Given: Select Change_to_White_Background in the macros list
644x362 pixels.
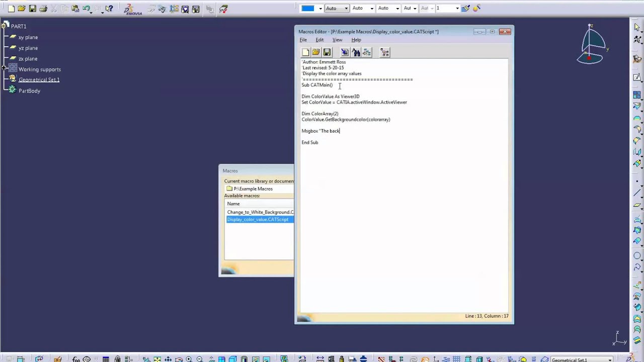Looking at the screenshot, I should 260,212.
